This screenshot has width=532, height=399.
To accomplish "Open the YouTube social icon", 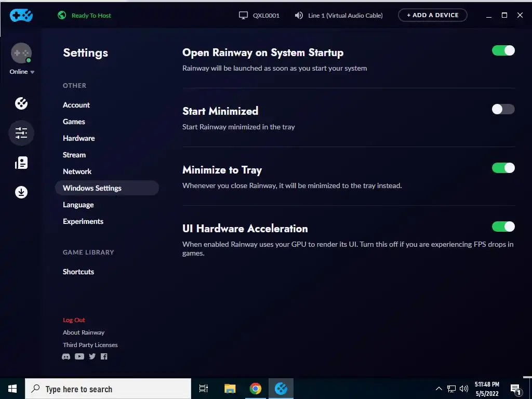I will 79,356.
